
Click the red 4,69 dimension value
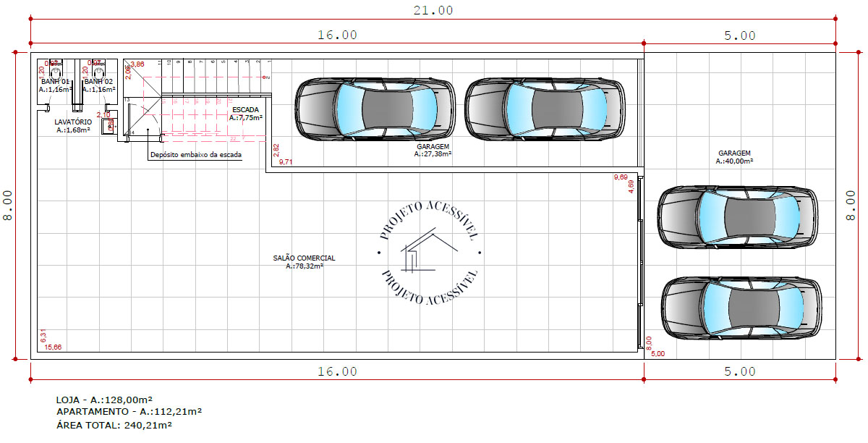(x=631, y=186)
